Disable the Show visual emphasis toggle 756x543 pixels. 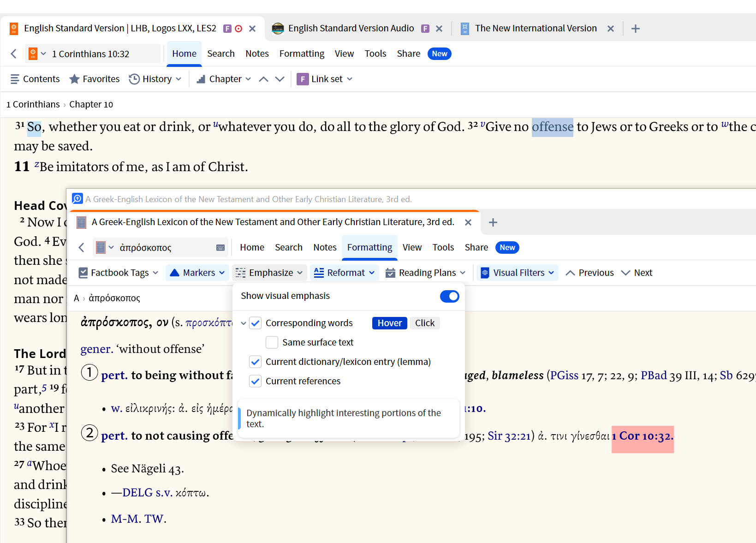coord(449,296)
